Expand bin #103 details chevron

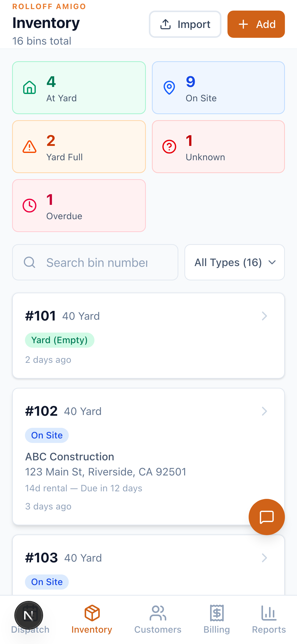264,558
